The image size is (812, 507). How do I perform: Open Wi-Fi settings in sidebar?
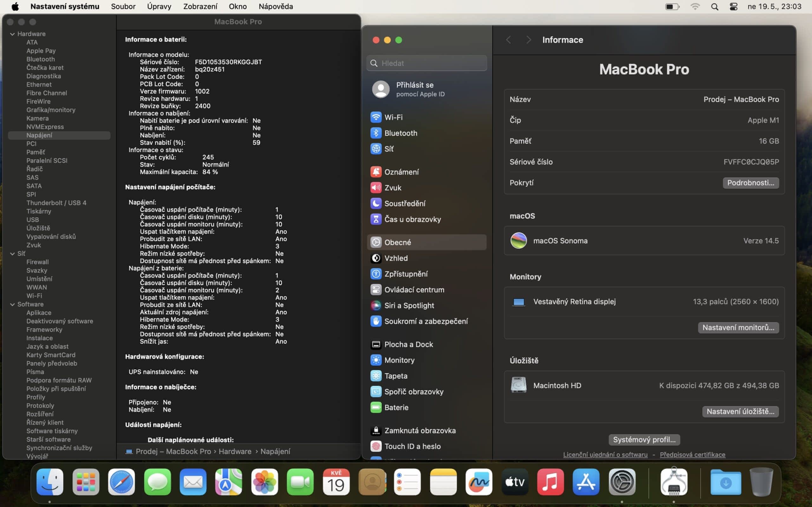[x=393, y=117]
